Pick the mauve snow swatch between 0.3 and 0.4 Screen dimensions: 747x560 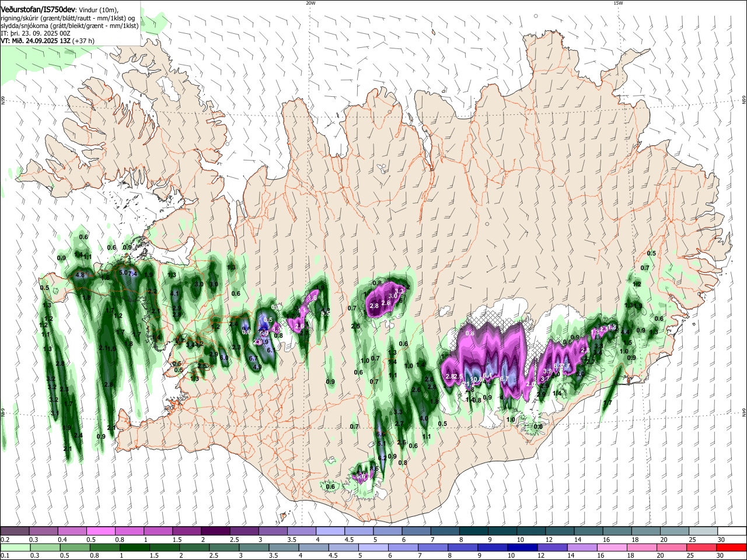pyautogui.click(x=43, y=531)
